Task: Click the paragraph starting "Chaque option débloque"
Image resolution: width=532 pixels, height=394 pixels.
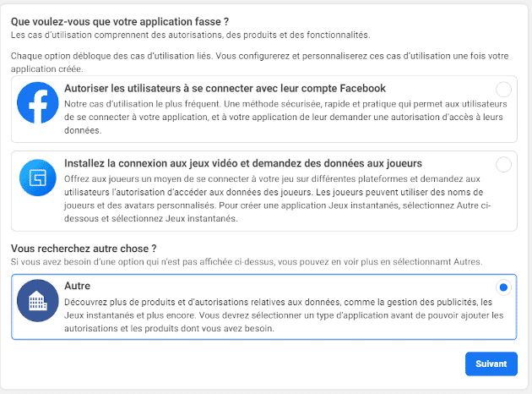Action: (x=253, y=61)
